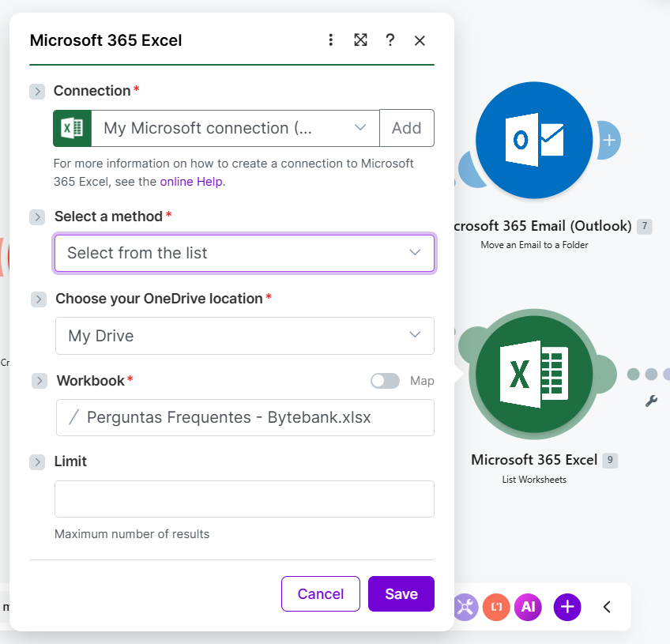Expand the Choose your OneDrive location chevron

coord(39,299)
